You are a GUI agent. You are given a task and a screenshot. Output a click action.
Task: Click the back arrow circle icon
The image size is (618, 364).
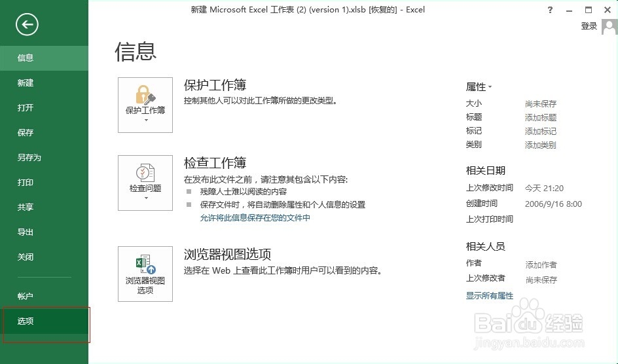tap(27, 24)
